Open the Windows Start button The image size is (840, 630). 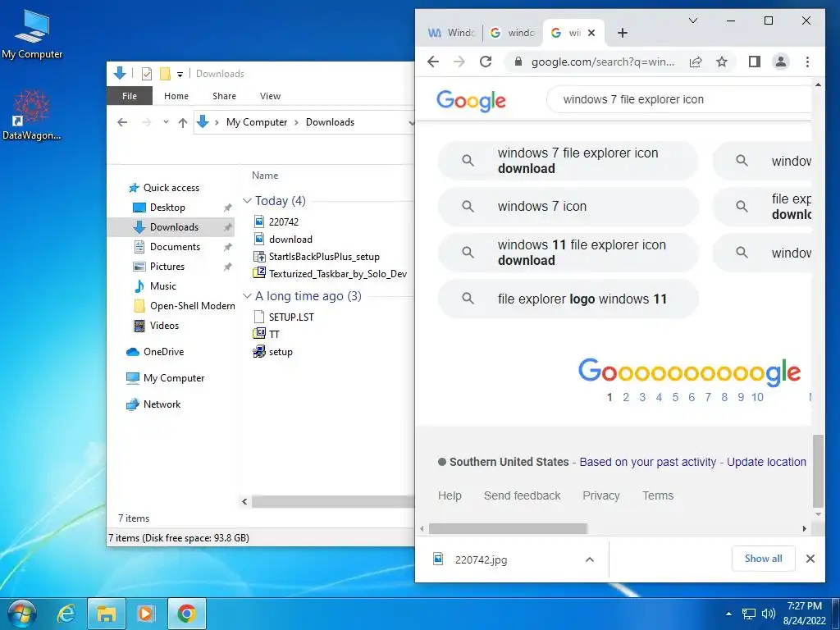pos(22,614)
